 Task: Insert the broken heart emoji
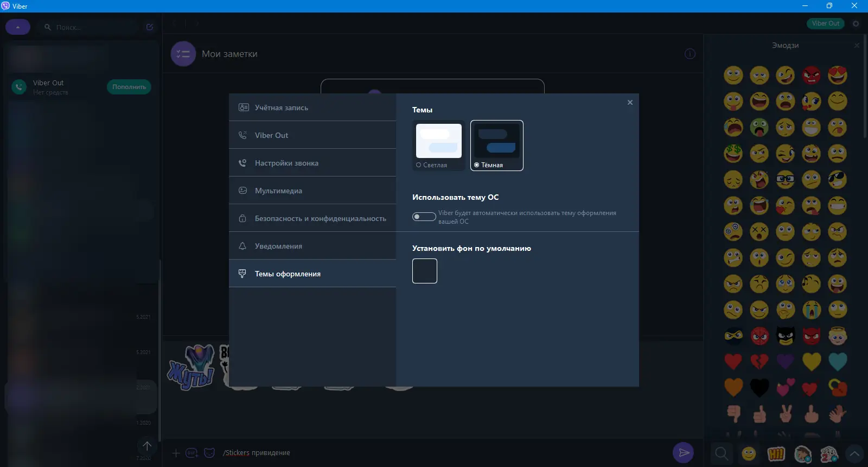tap(759, 362)
